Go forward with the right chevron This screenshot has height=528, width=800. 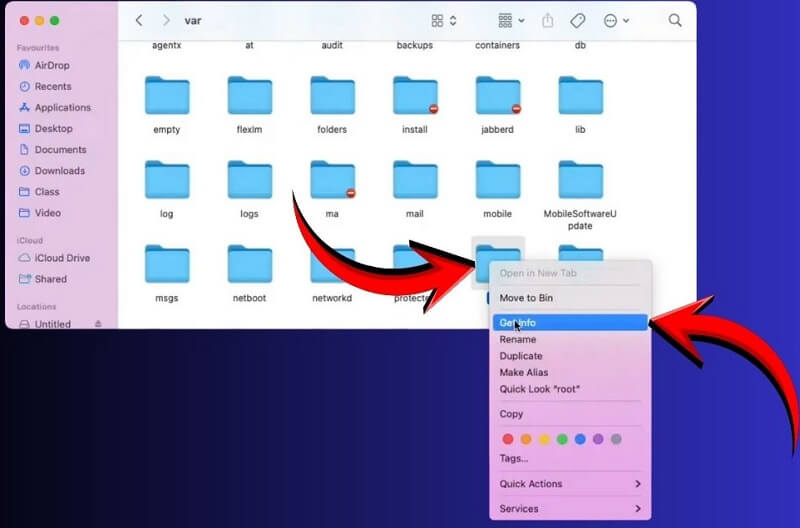pos(166,20)
